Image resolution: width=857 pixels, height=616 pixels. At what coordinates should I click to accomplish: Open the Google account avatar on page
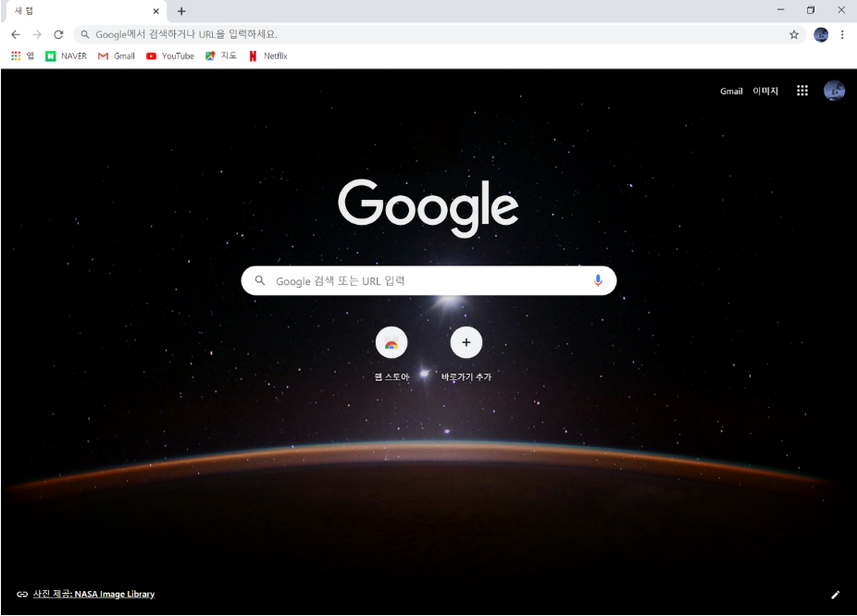[834, 91]
